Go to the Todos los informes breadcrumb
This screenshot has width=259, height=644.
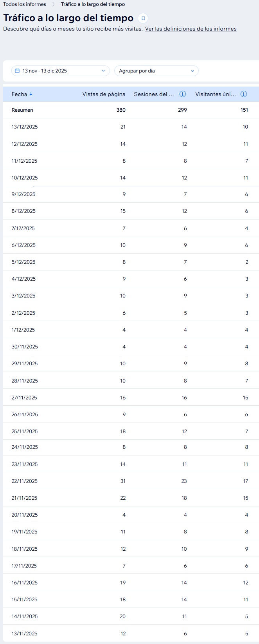coord(25,4)
